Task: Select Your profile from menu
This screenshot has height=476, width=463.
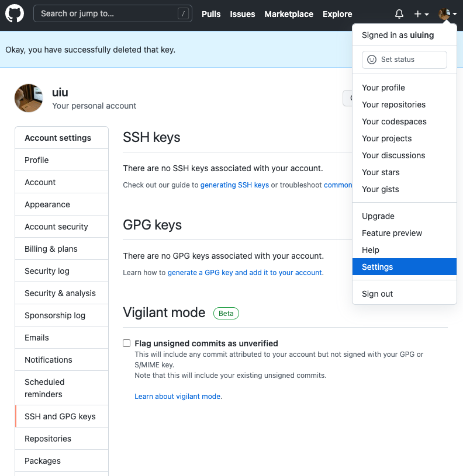Action: tap(405, 88)
